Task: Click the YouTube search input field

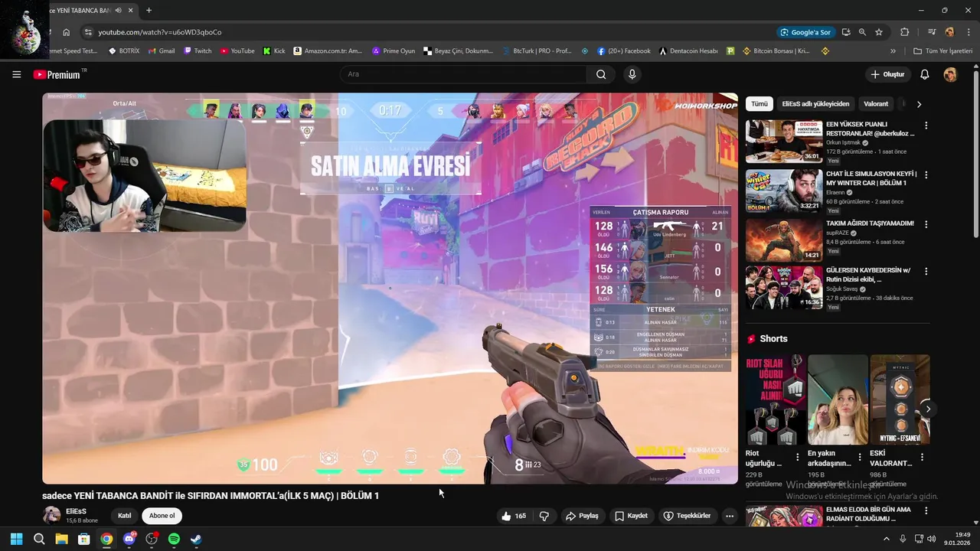Action: [463, 74]
